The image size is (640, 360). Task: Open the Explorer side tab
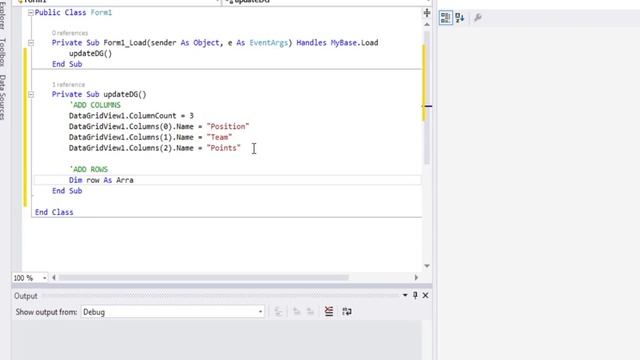pos(3,15)
